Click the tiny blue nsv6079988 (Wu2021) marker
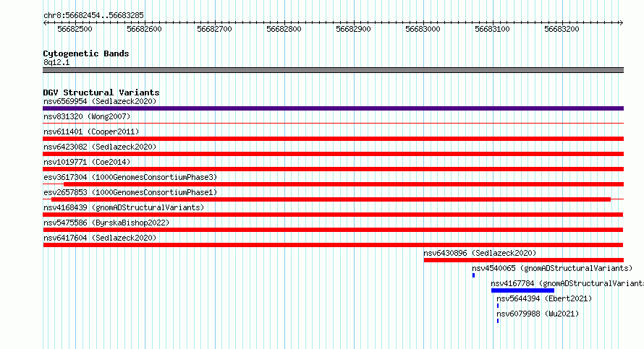The image size is (644, 349). click(498, 321)
